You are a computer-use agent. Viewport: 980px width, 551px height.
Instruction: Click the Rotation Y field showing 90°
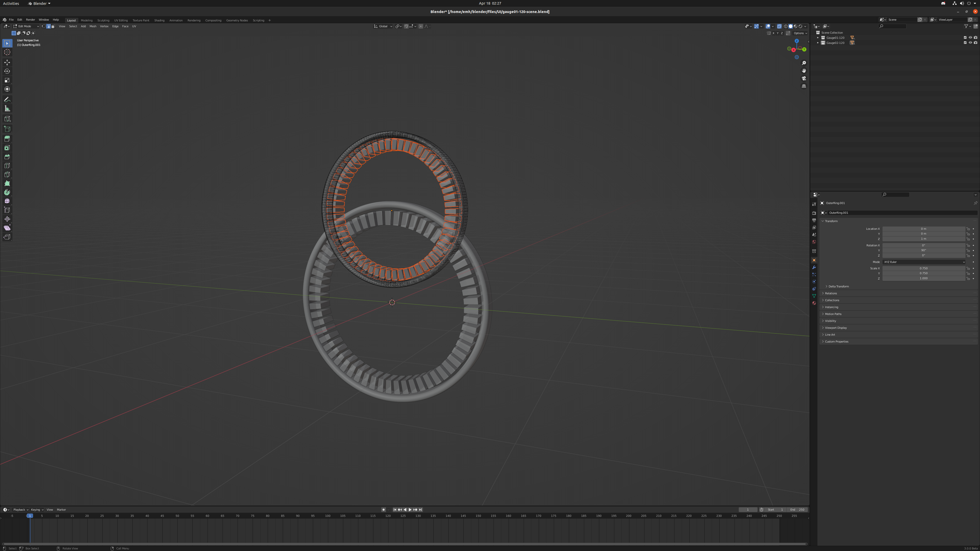point(924,250)
